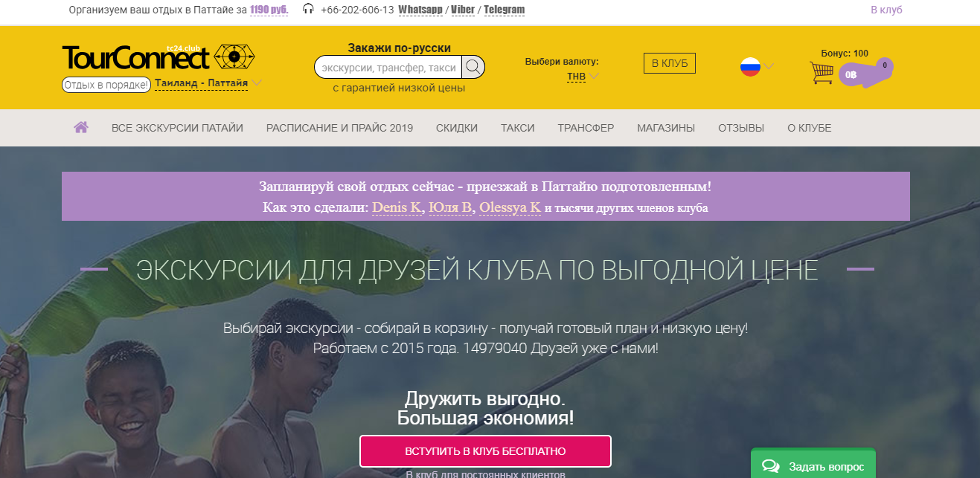Click the Denis K reviewer link
Image resolution: width=980 pixels, height=478 pixels.
(397, 207)
